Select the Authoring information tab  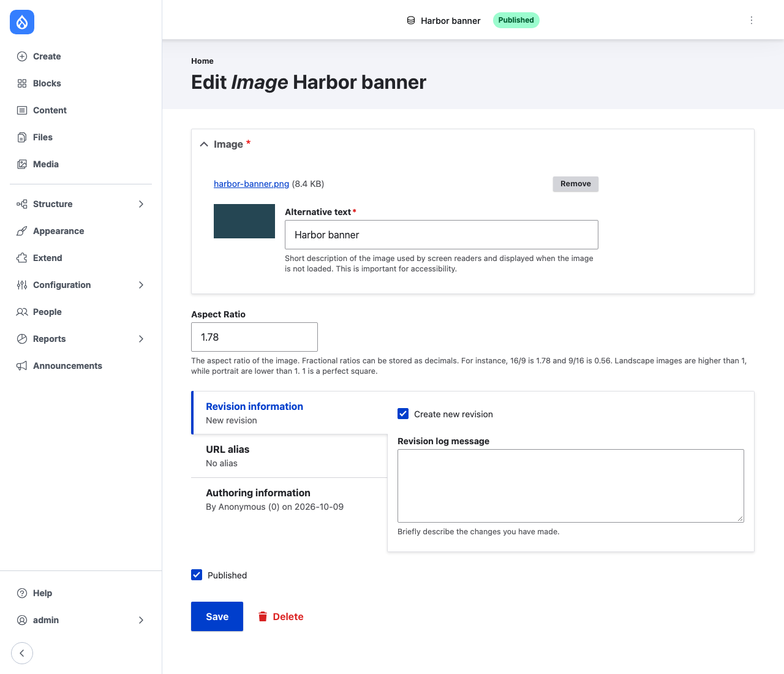tap(289, 499)
